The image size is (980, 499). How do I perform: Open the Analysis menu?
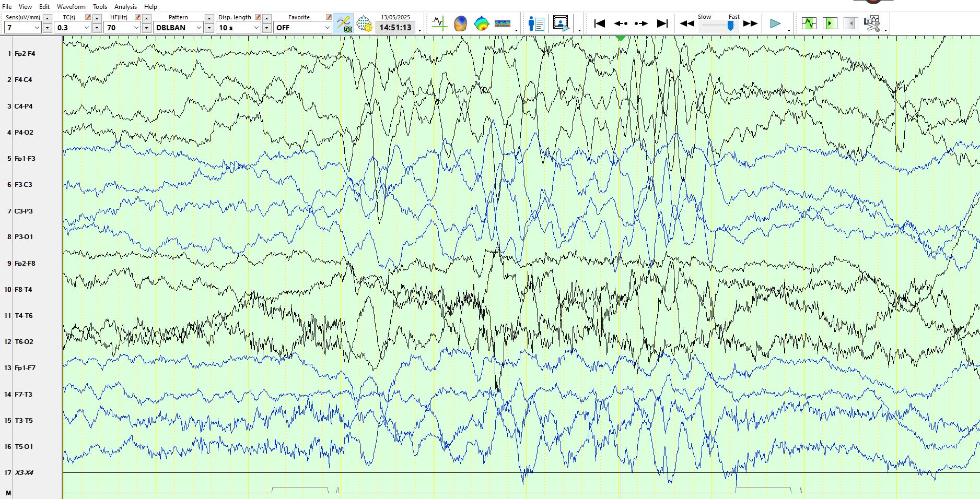tap(125, 7)
